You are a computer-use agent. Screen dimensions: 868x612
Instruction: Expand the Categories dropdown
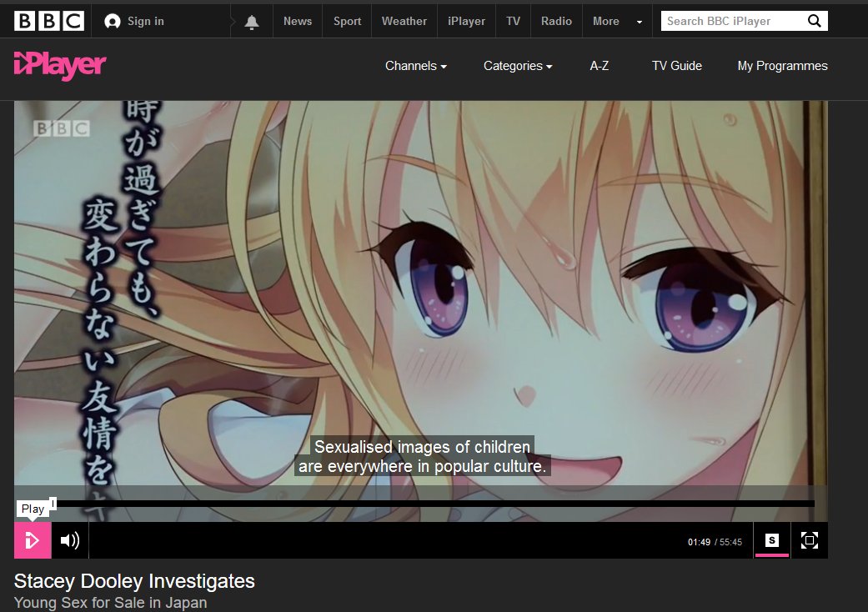(x=518, y=66)
